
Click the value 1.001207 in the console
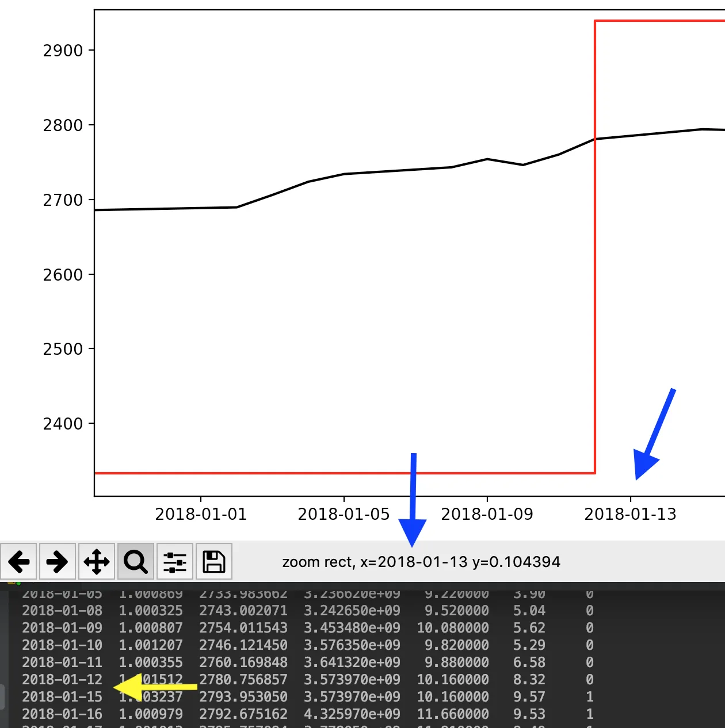coord(151,645)
